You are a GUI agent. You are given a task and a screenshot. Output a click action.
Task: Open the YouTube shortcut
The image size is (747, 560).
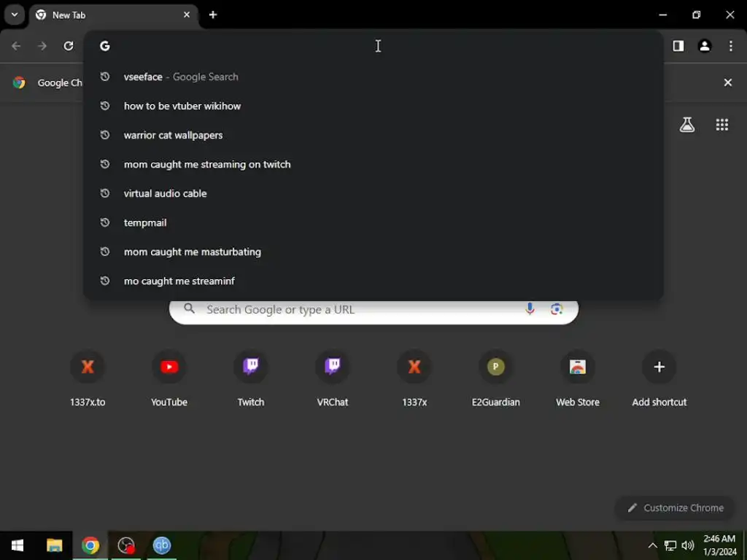(169, 378)
